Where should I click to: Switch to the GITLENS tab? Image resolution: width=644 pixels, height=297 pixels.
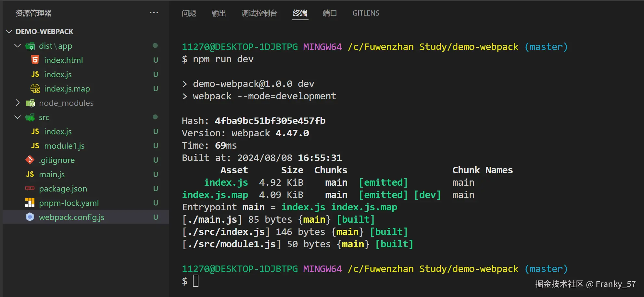pyautogui.click(x=366, y=13)
